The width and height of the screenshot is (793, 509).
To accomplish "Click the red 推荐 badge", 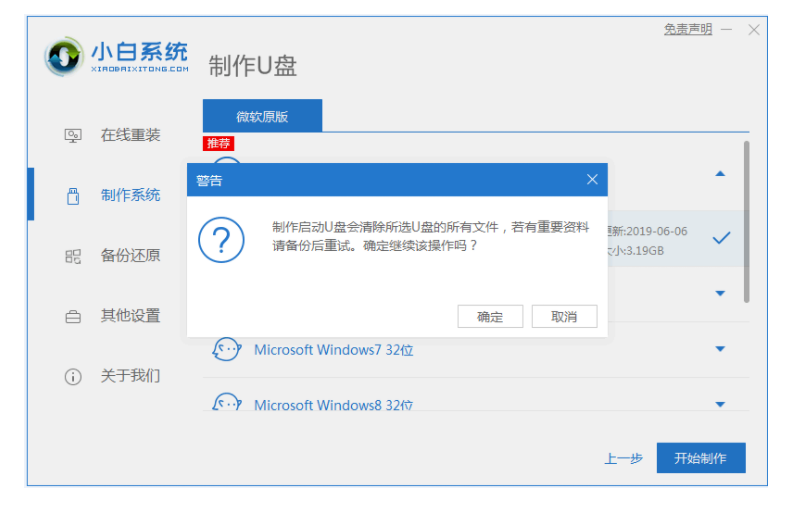I will [x=218, y=143].
